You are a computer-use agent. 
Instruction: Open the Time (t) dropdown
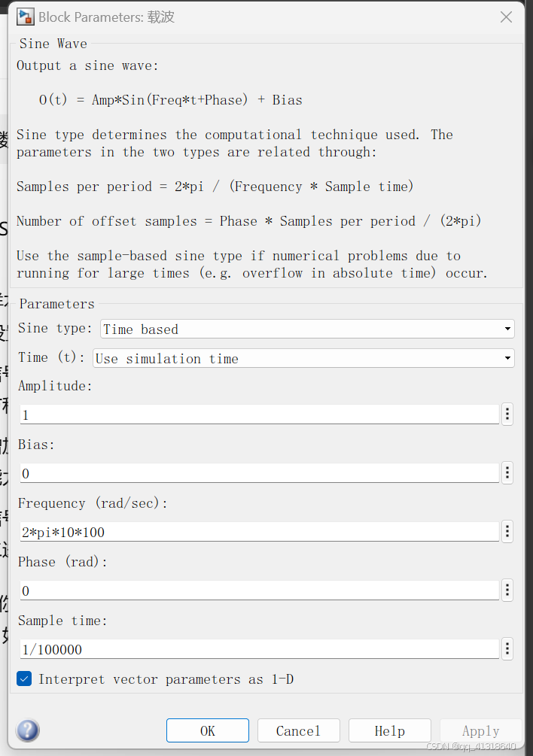(x=301, y=357)
